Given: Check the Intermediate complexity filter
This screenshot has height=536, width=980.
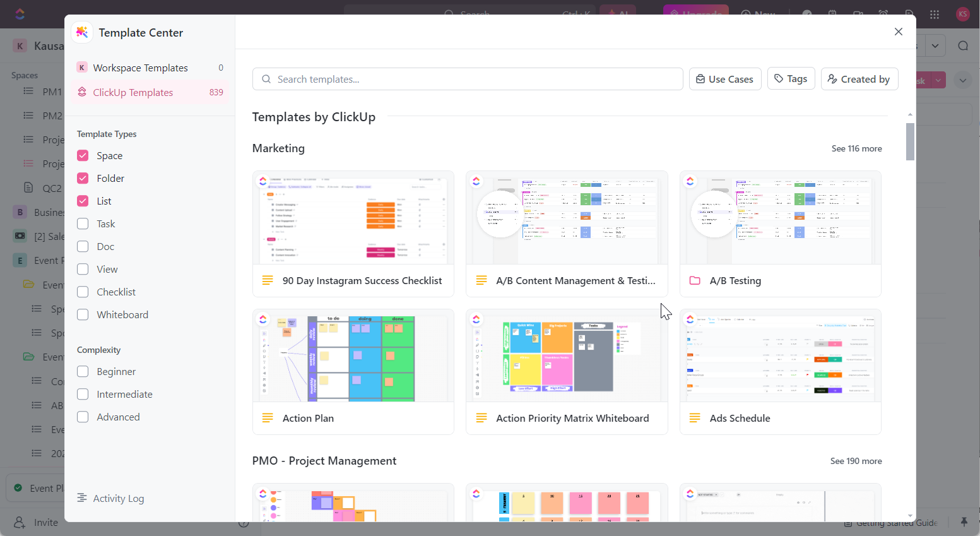Looking at the screenshot, I should coord(83,394).
